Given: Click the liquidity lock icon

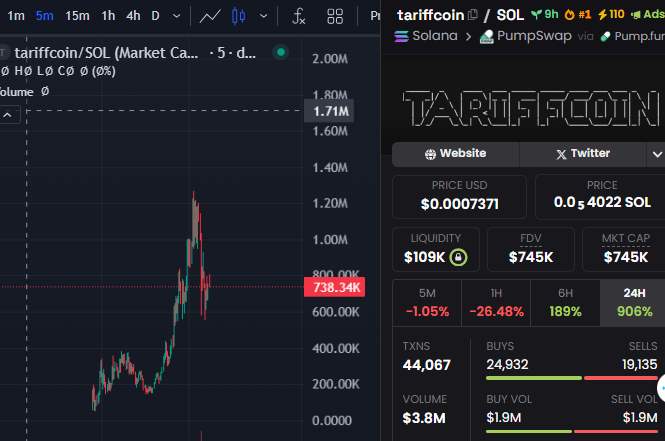Looking at the screenshot, I should [x=458, y=257].
